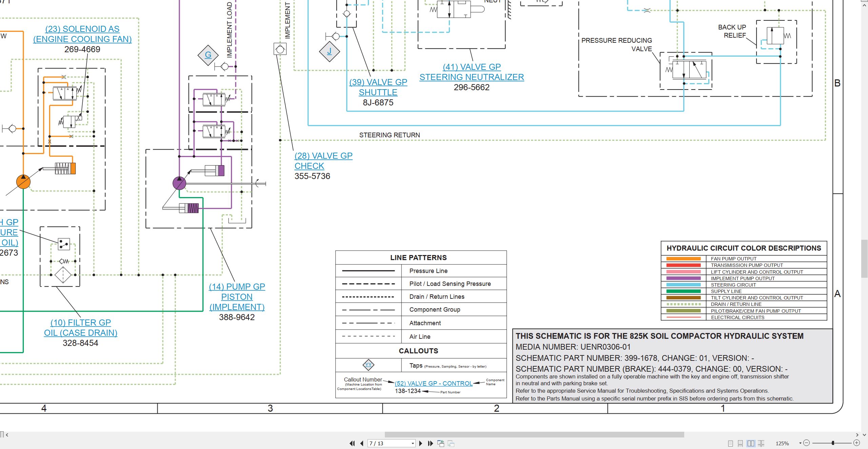This screenshot has height=449, width=868.
Task: Click the zoom in plus button
Action: (857, 443)
